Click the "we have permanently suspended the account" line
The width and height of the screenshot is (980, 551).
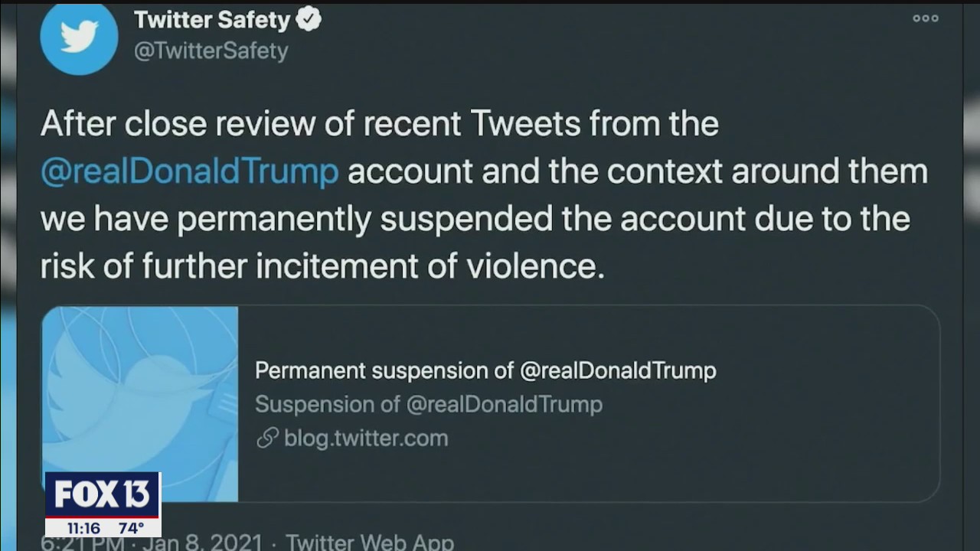475,219
